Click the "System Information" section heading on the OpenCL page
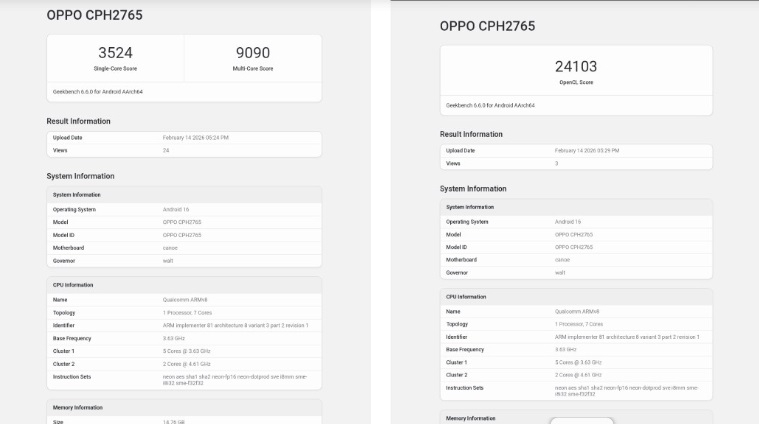 click(473, 189)
